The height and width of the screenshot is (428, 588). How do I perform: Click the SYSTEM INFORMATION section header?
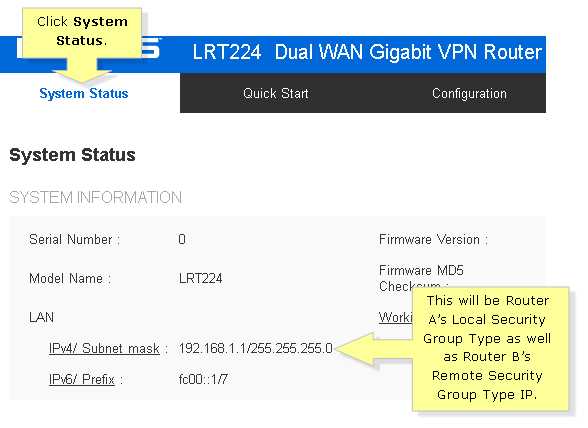pyautogui.click(x=95, y=197)
